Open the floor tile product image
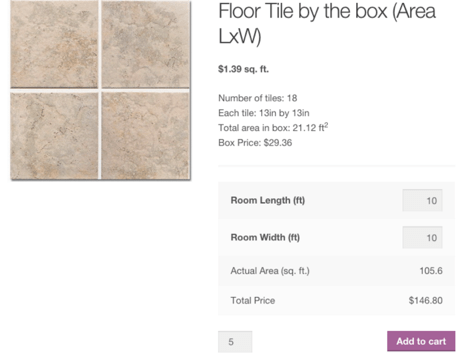This screenshot has height=361, width=467. tap(100, 90)
